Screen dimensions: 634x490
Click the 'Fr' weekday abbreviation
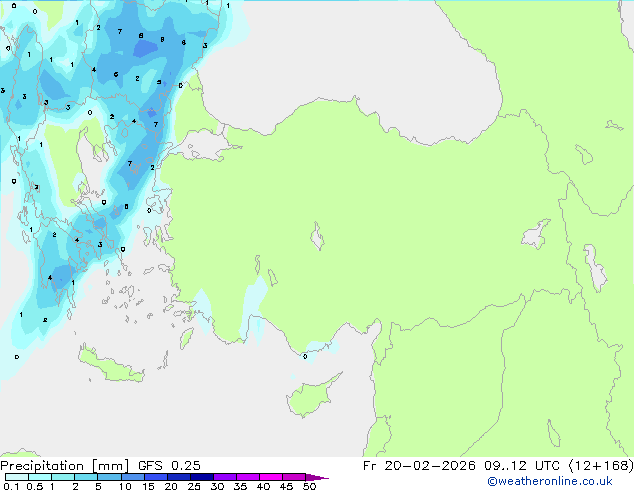coord(370,466)
